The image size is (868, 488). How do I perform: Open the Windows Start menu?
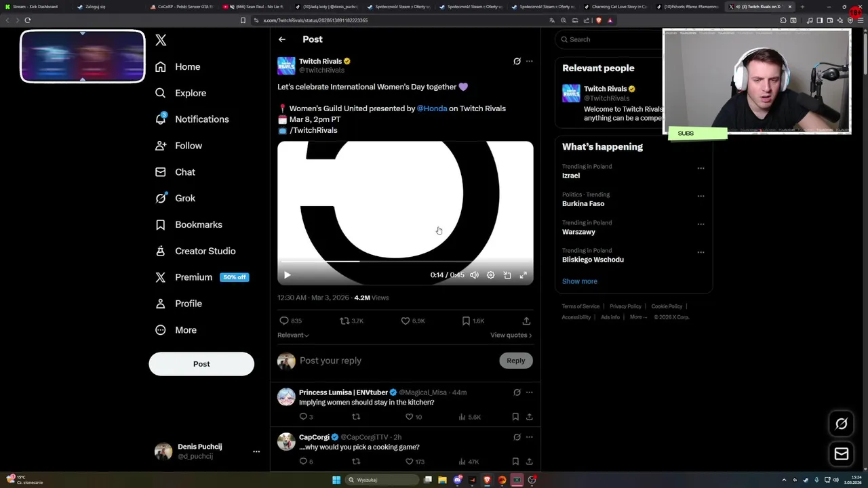click(x=336, y=480)
